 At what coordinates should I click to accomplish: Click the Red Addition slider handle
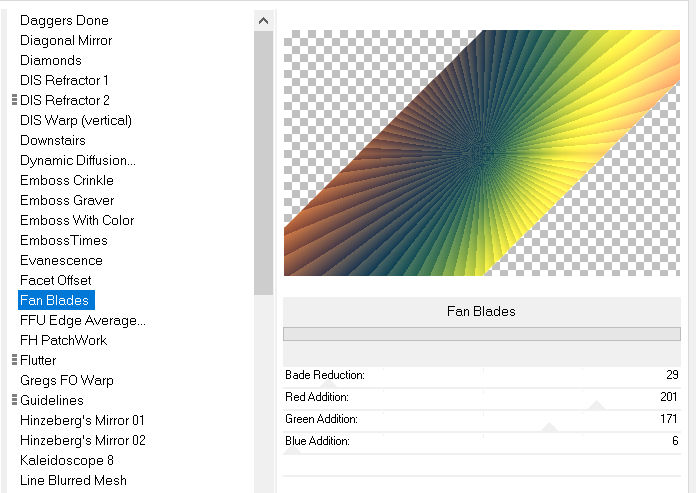click(x=596, y=406)
